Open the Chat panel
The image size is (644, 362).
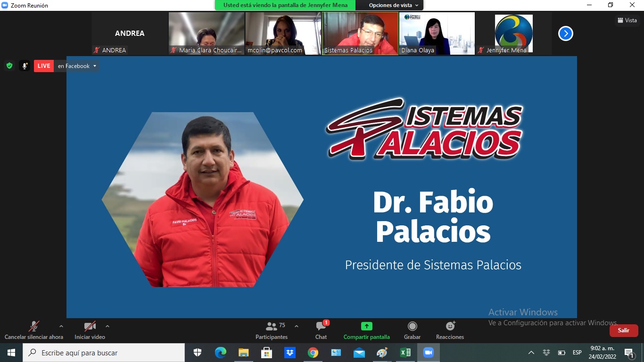[321, 330]
